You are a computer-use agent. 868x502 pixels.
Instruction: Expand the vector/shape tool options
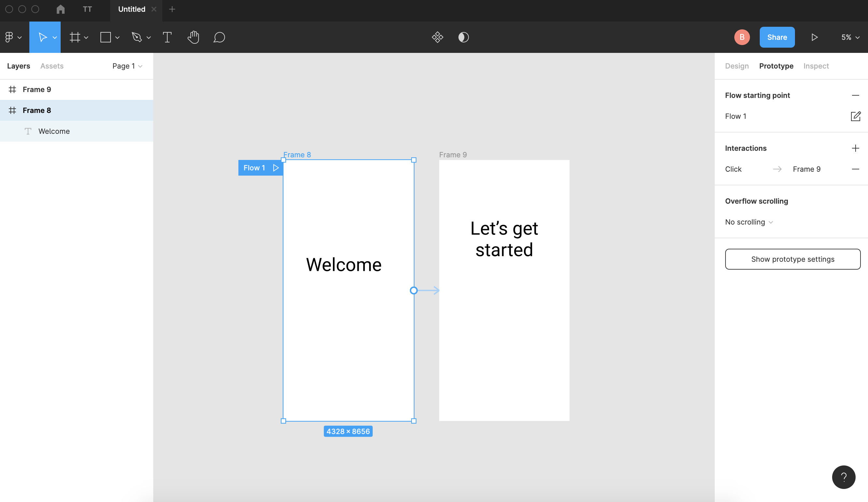(x=149, y=37)
